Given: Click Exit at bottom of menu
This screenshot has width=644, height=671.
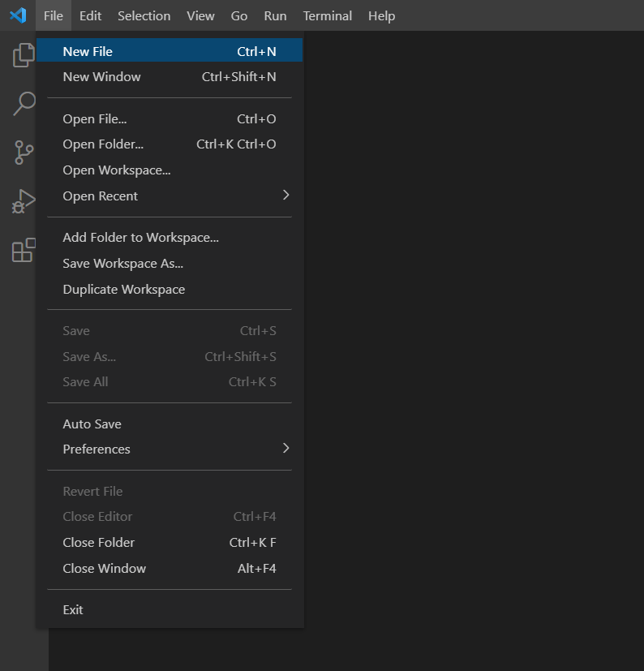Looking at the screenshot, I should pyautogui.click(x=73, y=610).
